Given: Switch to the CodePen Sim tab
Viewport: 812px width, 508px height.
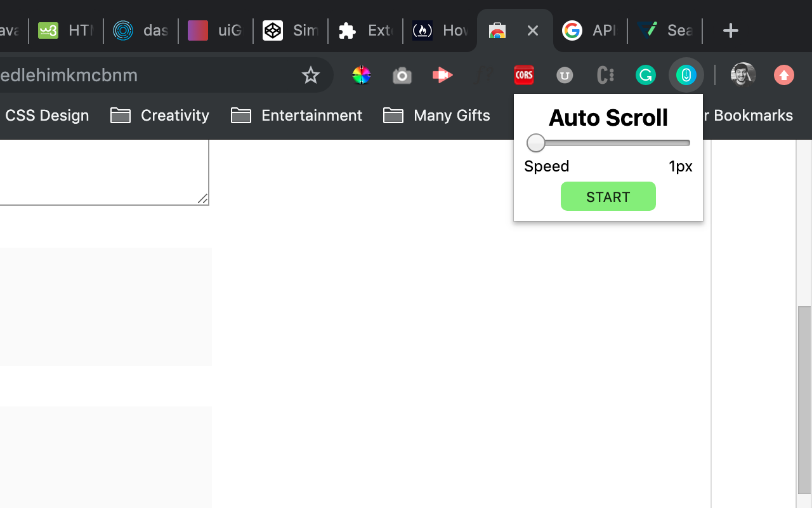Looking at the screenshot, I should (x=291, y=30).
